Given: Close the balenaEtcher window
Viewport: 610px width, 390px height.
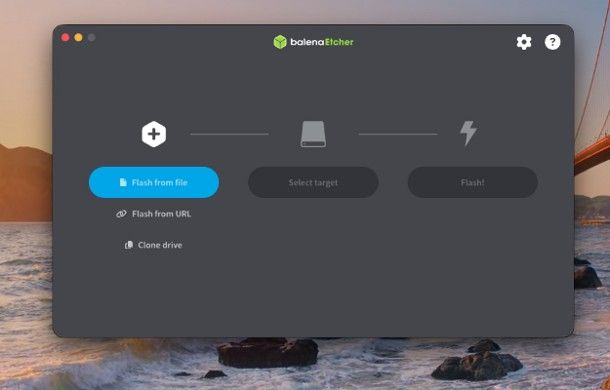Looking at the screenshot, I should (65, 37).
